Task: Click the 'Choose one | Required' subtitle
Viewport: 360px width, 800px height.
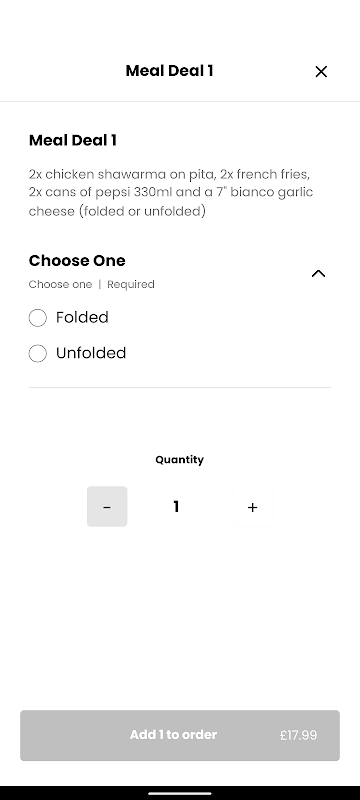Action: pyautogui.click(x=91, y=284)
